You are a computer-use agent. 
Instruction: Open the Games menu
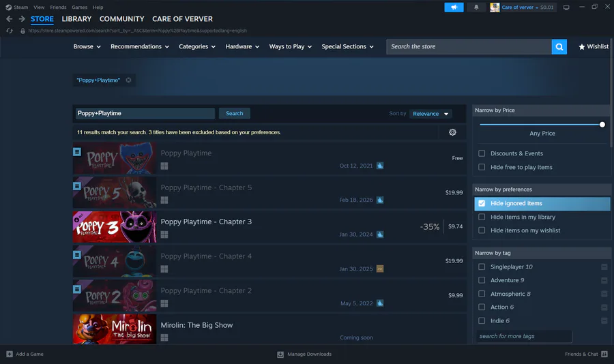[x=80, y=7]
